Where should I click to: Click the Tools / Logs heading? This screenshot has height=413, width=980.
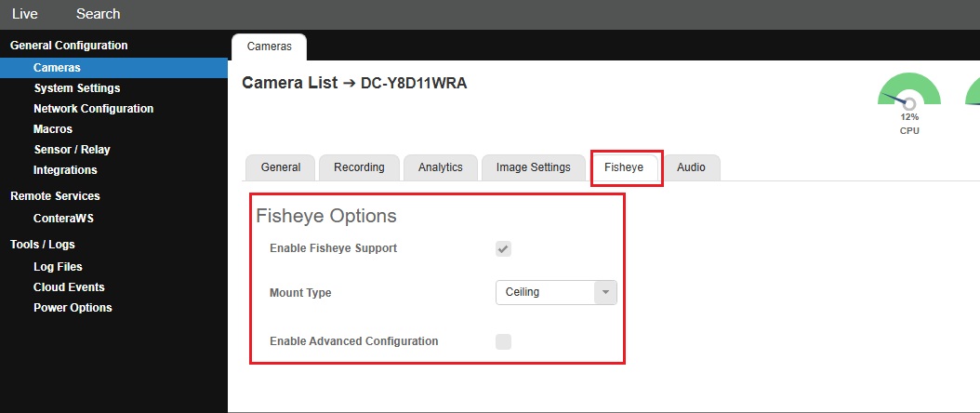click(x=43, y=245)
